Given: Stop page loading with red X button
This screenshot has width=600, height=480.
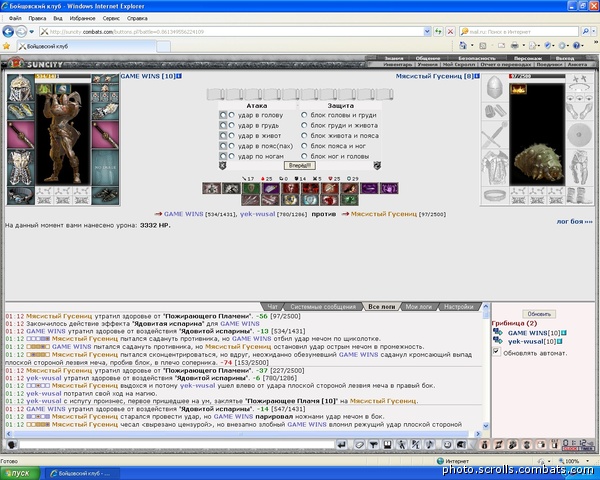Looking at the screenshot, I should (x=450, y=31).
